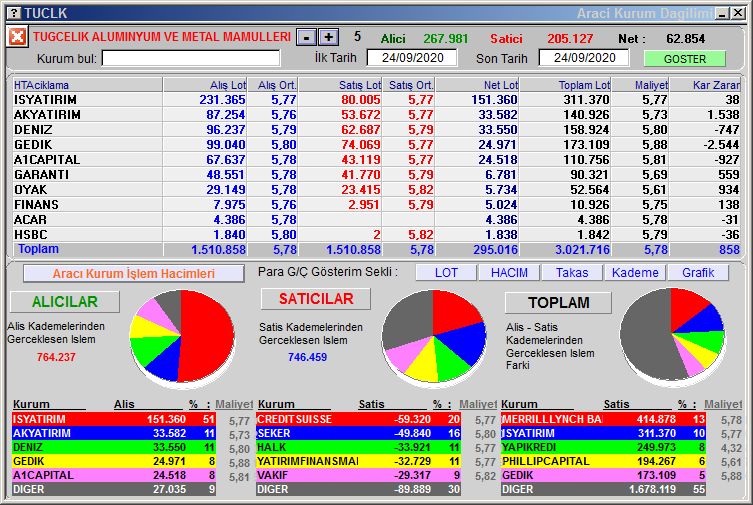Click pink A1CAPITAL 24.518 buyers row

114,475
